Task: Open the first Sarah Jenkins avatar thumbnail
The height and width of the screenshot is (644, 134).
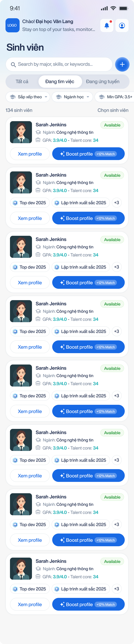Action: click(21, 132)
